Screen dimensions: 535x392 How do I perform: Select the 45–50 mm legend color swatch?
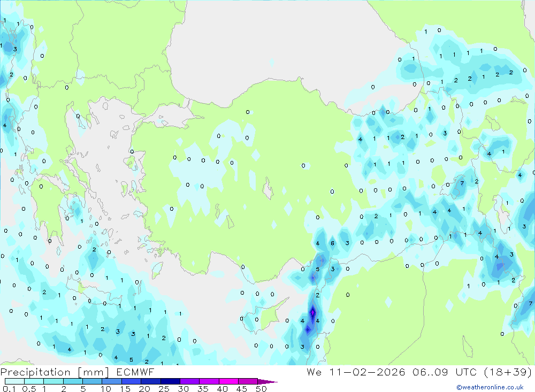click(x=248, y=381)
